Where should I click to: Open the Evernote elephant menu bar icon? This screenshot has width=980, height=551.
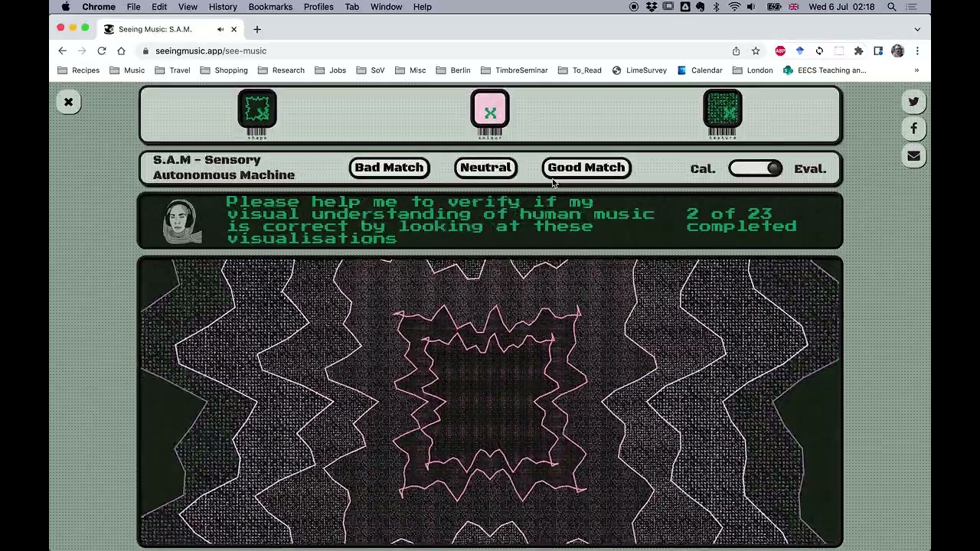[701, 7]
